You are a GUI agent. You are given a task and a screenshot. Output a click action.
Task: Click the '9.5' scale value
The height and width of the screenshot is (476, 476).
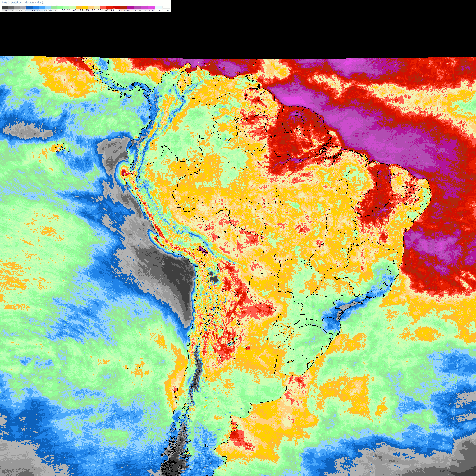[x=121, y=10]
